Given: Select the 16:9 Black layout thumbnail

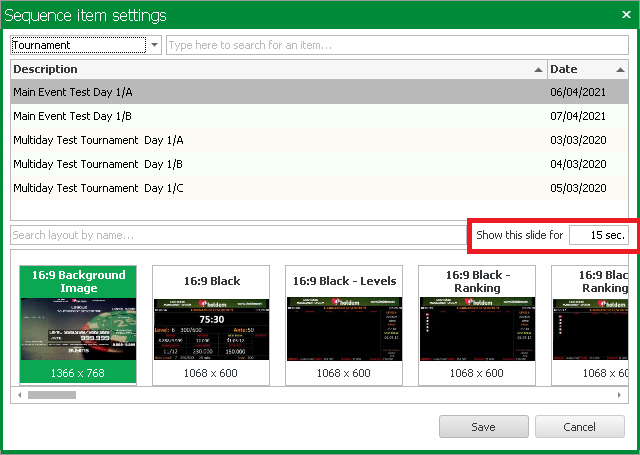Looking at the screenshot, I should pos(211,325).
